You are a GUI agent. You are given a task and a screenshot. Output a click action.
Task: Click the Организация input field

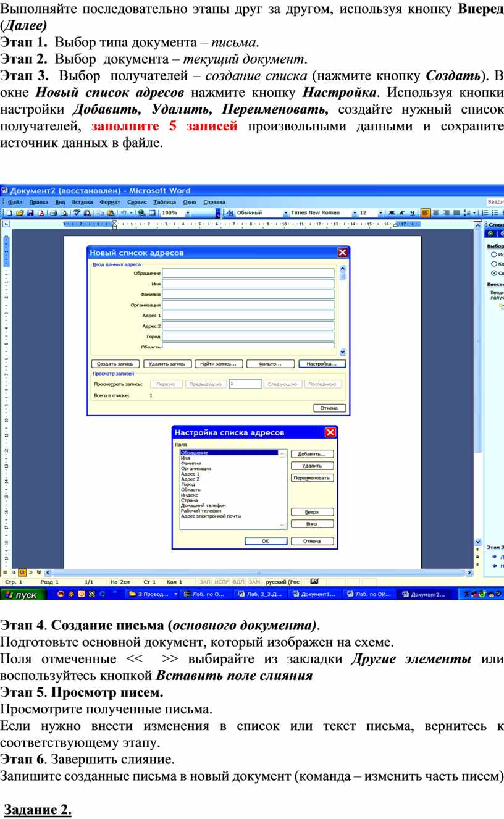pos(248,304)
